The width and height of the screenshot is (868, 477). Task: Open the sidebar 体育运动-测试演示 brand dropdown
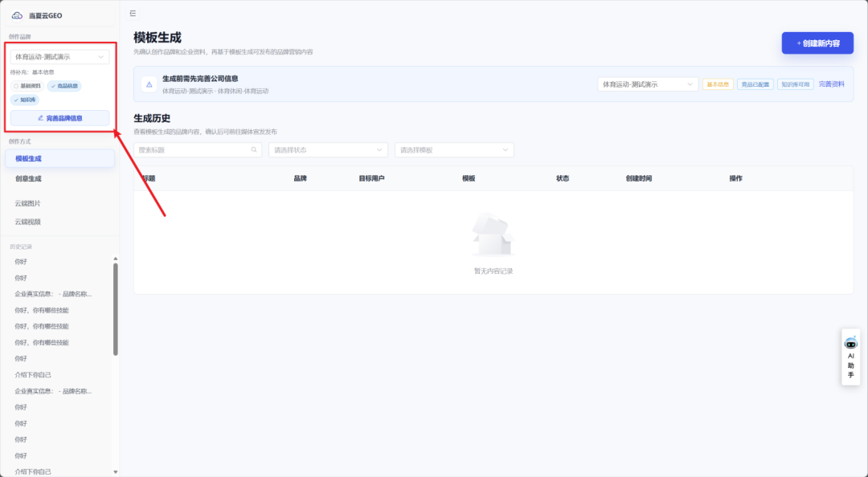[x=59, y=57]
